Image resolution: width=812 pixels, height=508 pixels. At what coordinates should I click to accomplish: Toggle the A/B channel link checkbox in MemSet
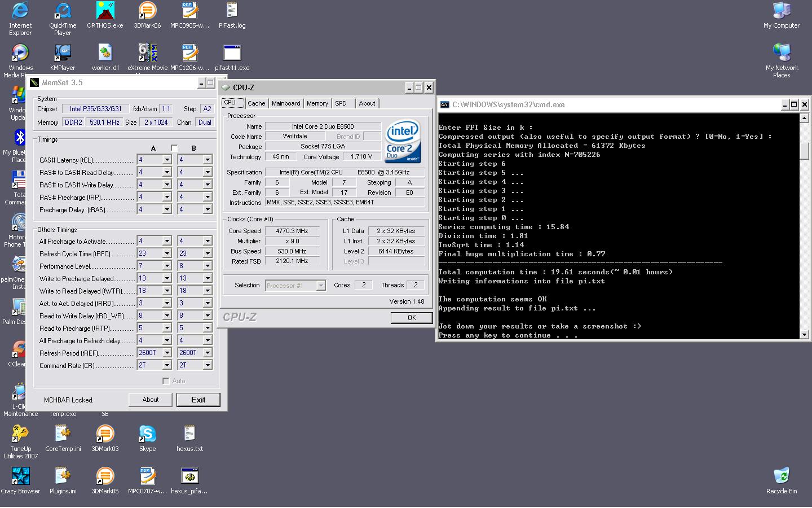pyautogui.click(x=174, y=148)
